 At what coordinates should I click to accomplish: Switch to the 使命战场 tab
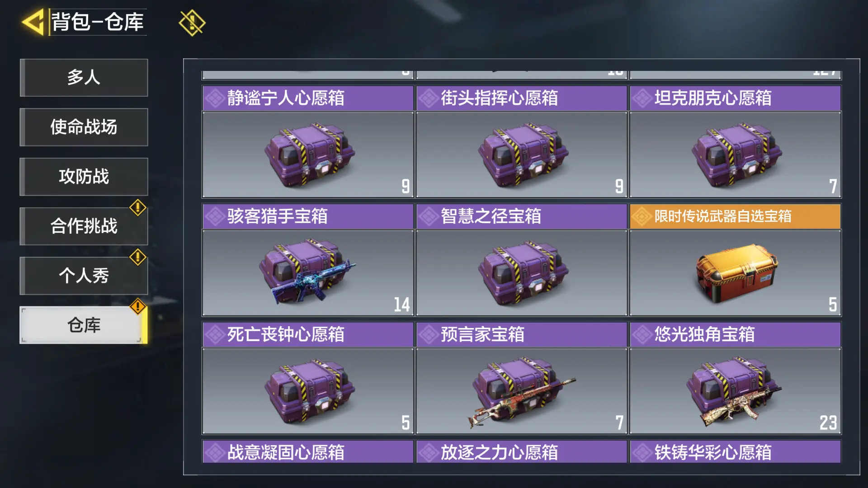point(84,127)
